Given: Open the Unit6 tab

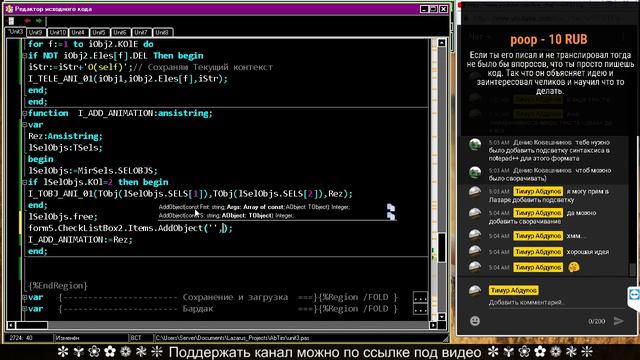Looking at the screenshot, I should [x=120, y=32].
